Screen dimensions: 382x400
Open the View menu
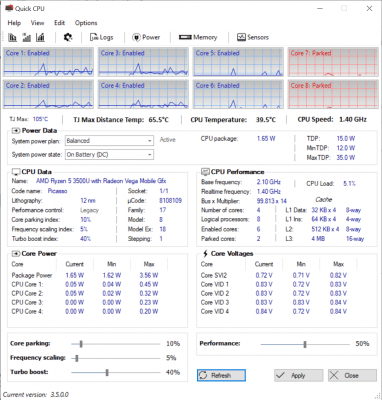coord(37,23)
